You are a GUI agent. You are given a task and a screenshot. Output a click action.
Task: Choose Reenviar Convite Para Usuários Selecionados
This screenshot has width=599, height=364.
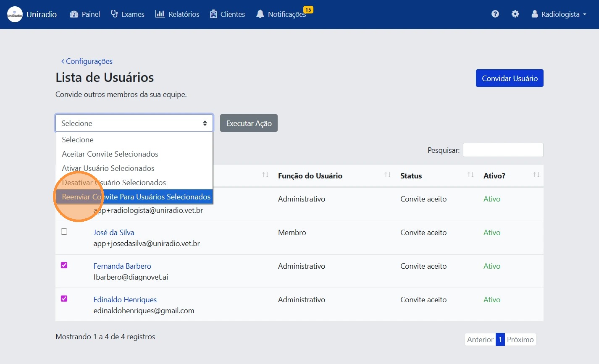point(136,197)
